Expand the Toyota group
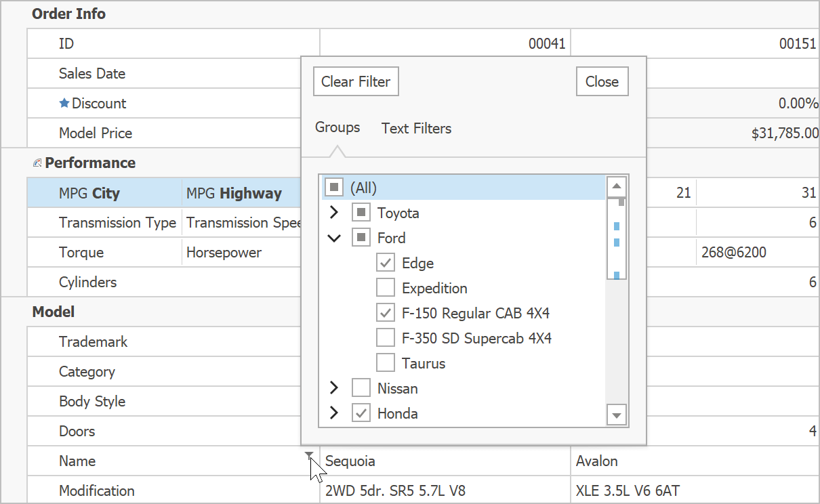The height and width of the screenshot is (504, 820). coord(333,213)
